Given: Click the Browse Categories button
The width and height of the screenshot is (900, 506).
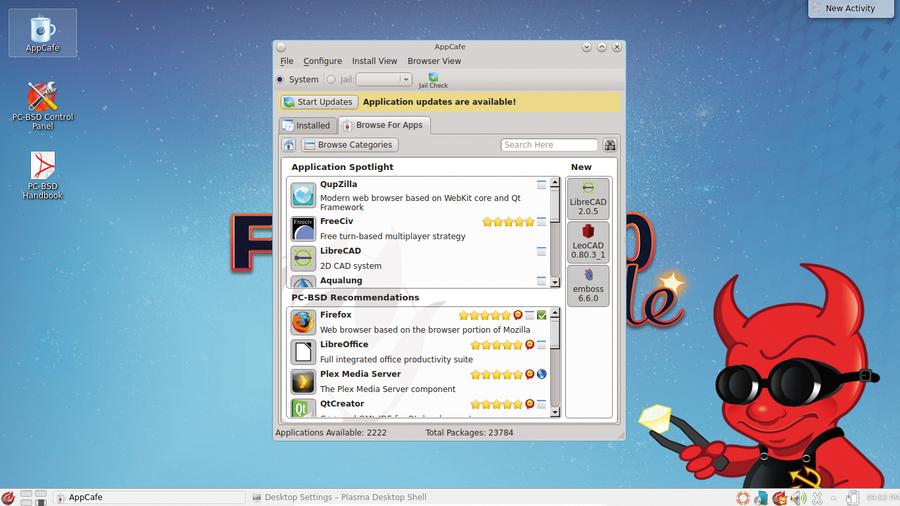Looking at the screenshot, I should 350,145.
